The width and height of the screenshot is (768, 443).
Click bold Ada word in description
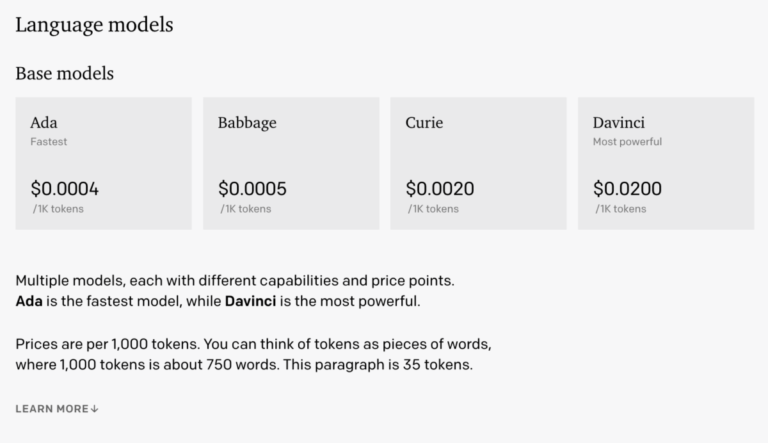point(29,301)
